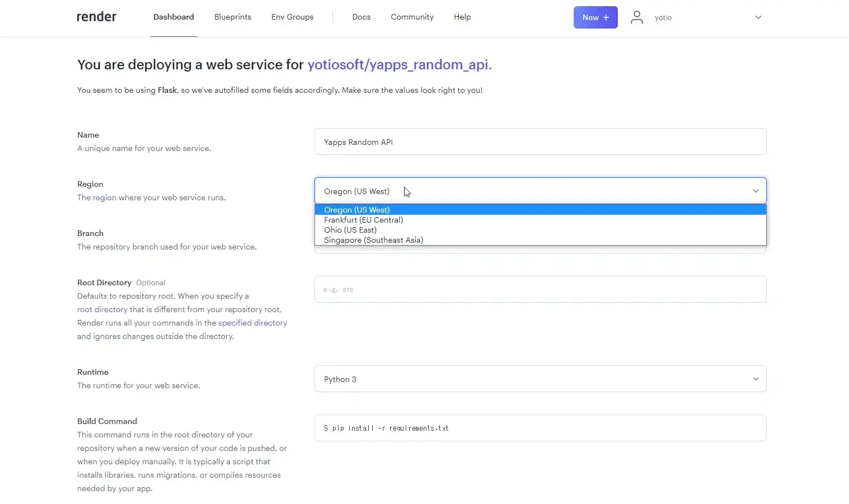Click the Root Directory input field
849x504 pixels.
click(540, 289)
